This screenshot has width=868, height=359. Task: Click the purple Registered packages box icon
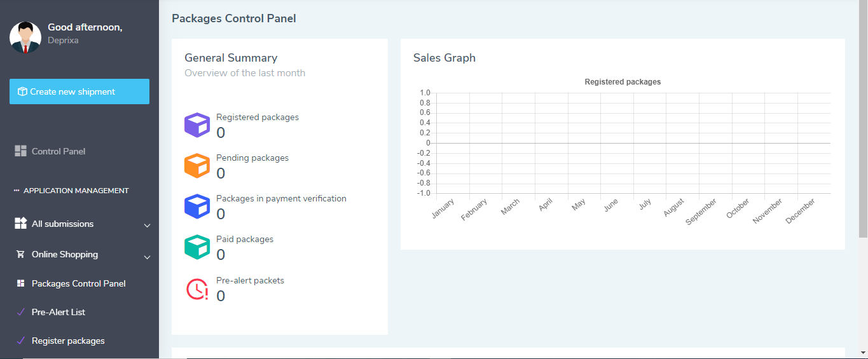tap(197, 125)
